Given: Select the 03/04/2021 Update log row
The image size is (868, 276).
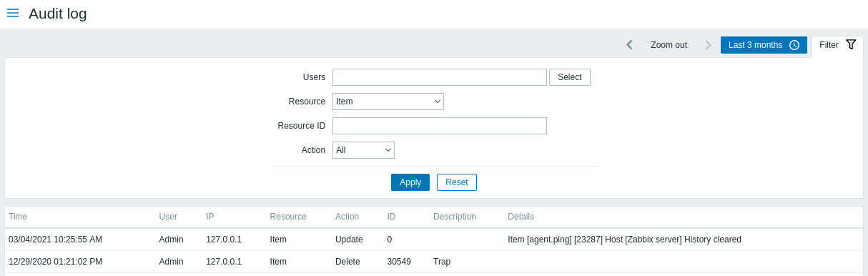Looking at the screenshot, I should click(434, 240).
